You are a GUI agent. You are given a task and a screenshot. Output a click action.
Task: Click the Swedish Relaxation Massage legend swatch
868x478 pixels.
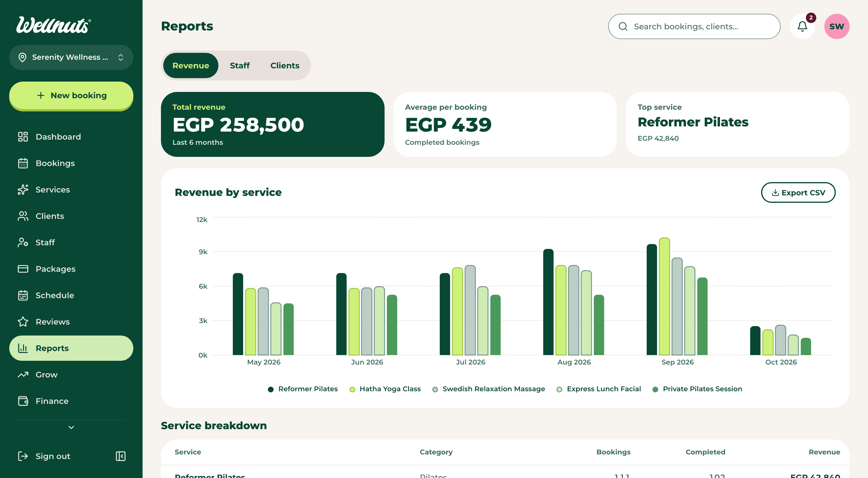coord(435,390)
